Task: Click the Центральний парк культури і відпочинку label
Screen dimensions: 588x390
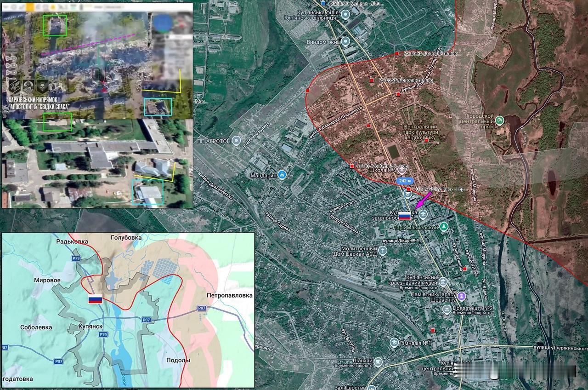Action: (x=420, y=132)
